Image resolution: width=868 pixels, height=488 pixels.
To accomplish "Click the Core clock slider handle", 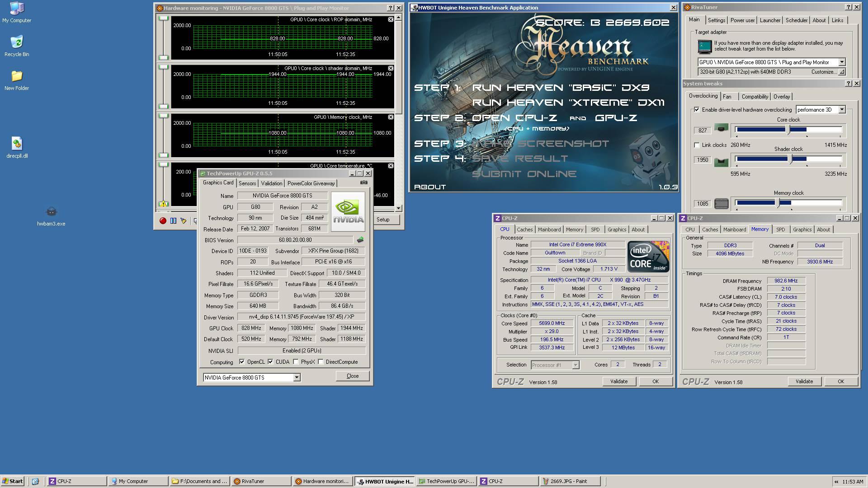I will tap(788, 130).
